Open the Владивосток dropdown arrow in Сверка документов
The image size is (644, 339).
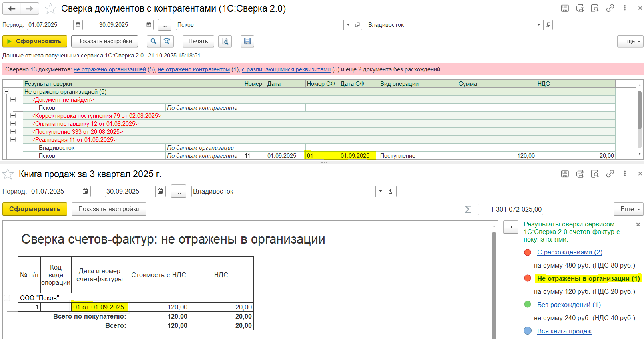[x=539, y=25]
